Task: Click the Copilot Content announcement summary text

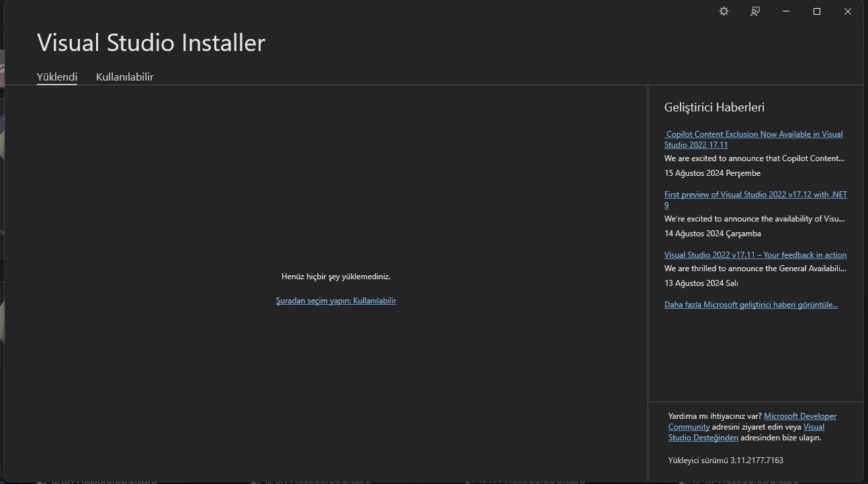Action: 754,158
